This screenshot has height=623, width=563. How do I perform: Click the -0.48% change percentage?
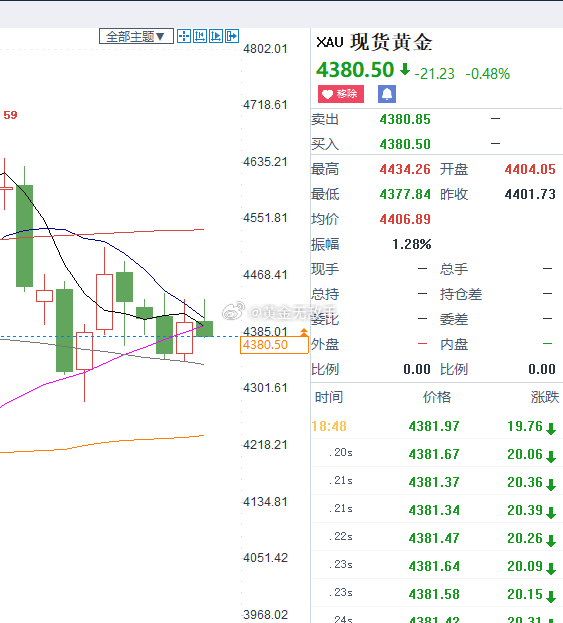pos(488,74)
